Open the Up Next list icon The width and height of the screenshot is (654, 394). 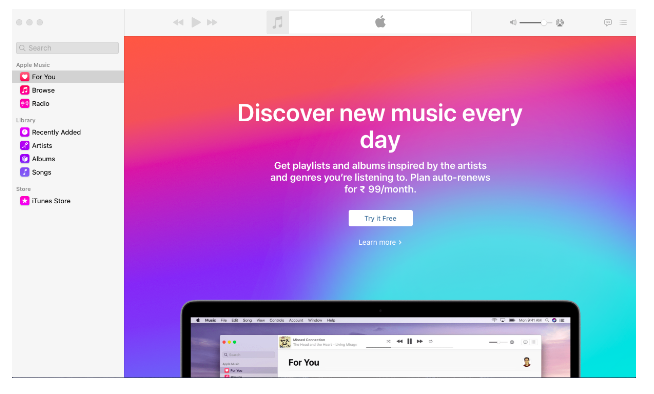(x=623, y=23)
